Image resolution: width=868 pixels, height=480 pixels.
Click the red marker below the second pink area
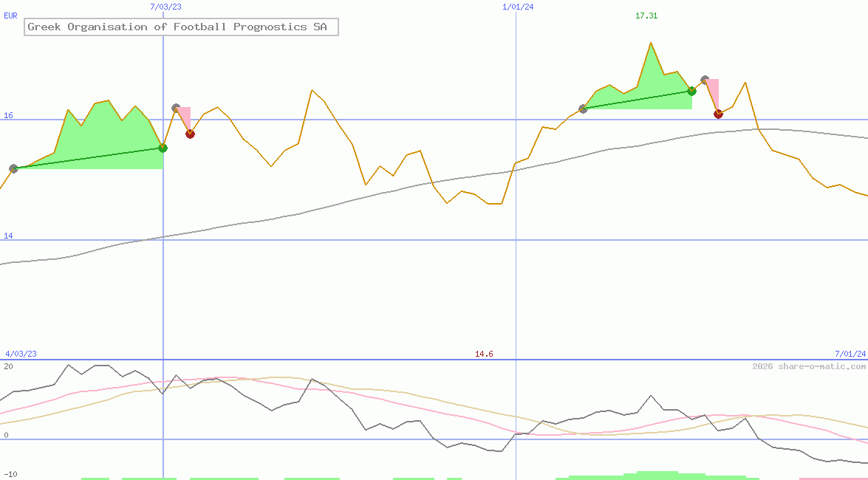click(718, 114)
